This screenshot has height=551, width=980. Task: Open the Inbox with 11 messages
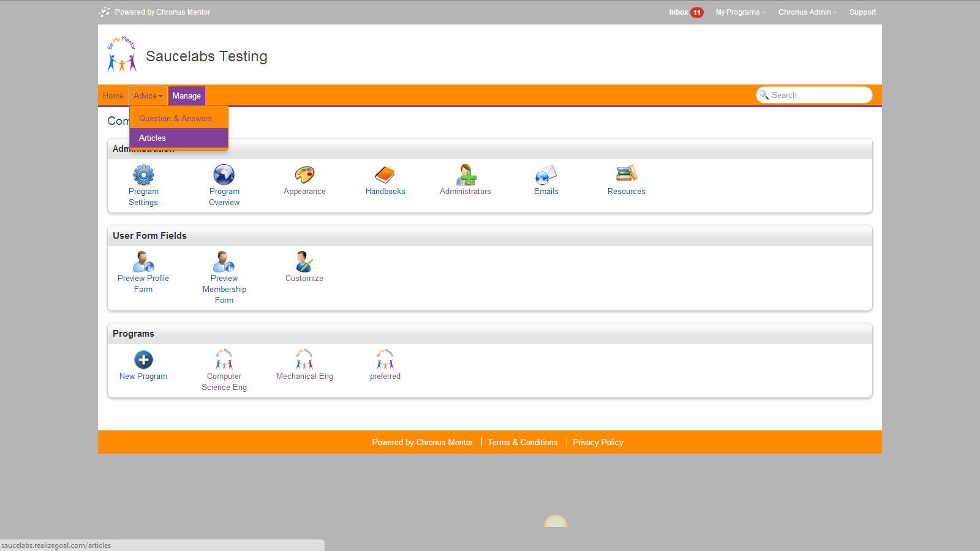point(685,12)
